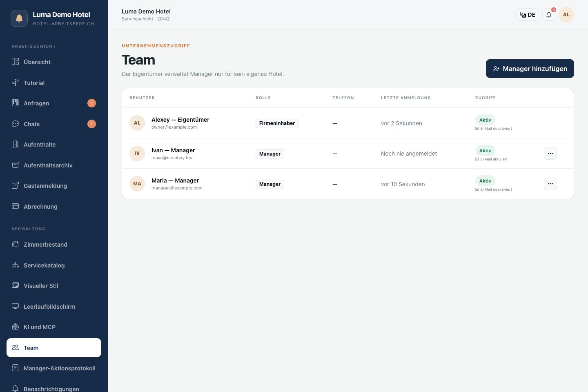This screenshot has width=588, height=392.
Task: Open the Chats sidebar link
Action: pyautogui.click(x=54, y=124)
